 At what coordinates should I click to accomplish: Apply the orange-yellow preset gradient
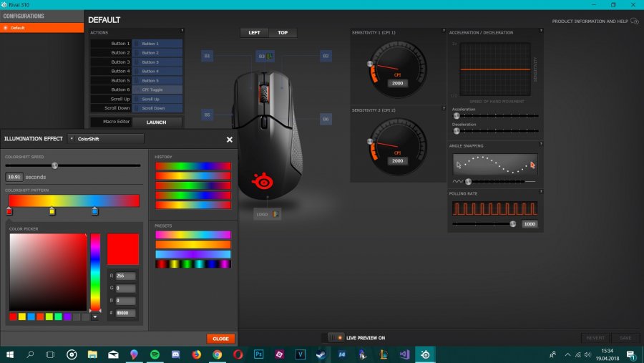(193, 245)
